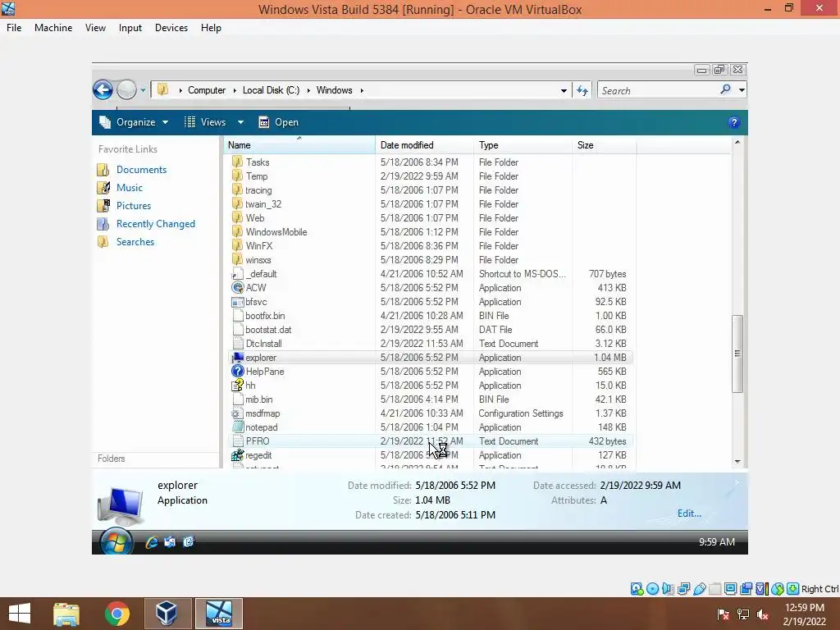Sort by Date modified column header

(424, 145)
